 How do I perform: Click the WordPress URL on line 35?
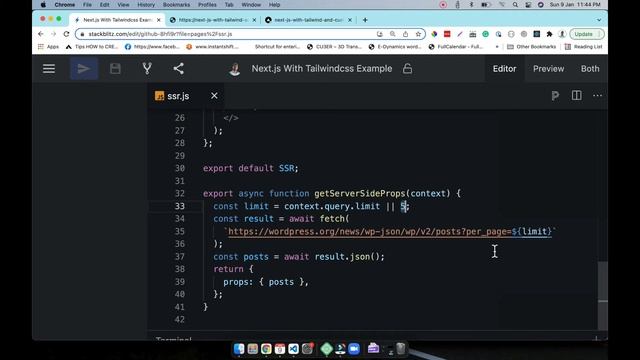click(390, 231)
